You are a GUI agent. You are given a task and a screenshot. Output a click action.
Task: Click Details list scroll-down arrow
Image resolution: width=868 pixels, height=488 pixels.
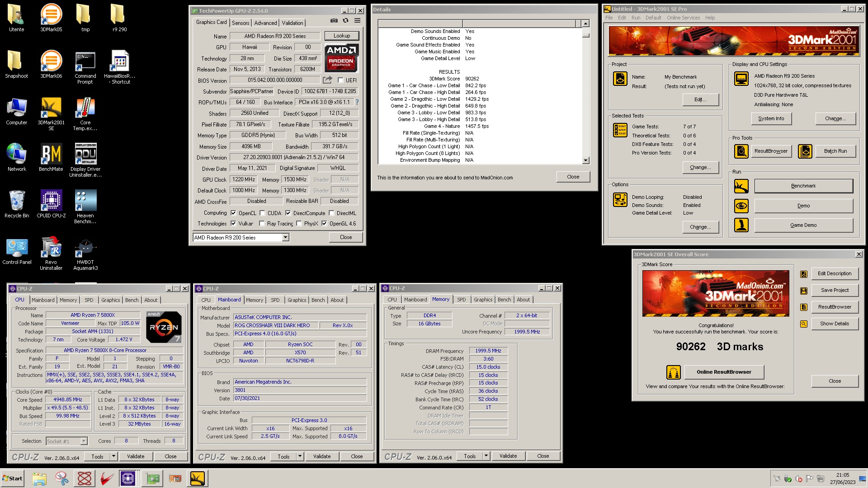(586, 160)
